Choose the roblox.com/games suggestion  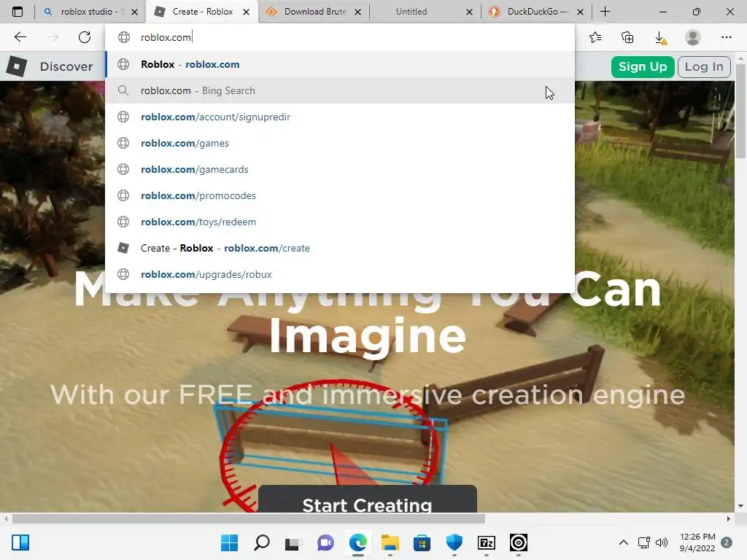[x=340, y=143]
